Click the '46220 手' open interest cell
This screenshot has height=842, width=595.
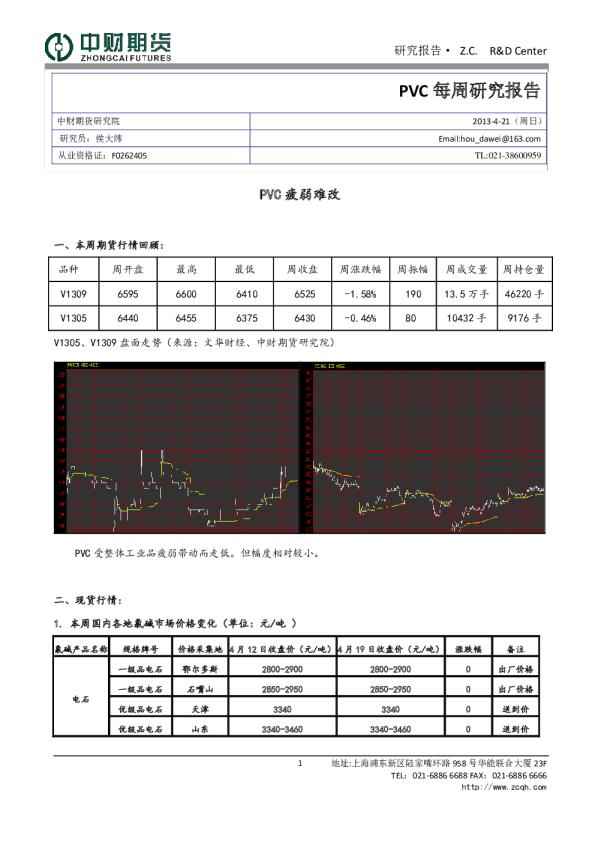point(524,294)
